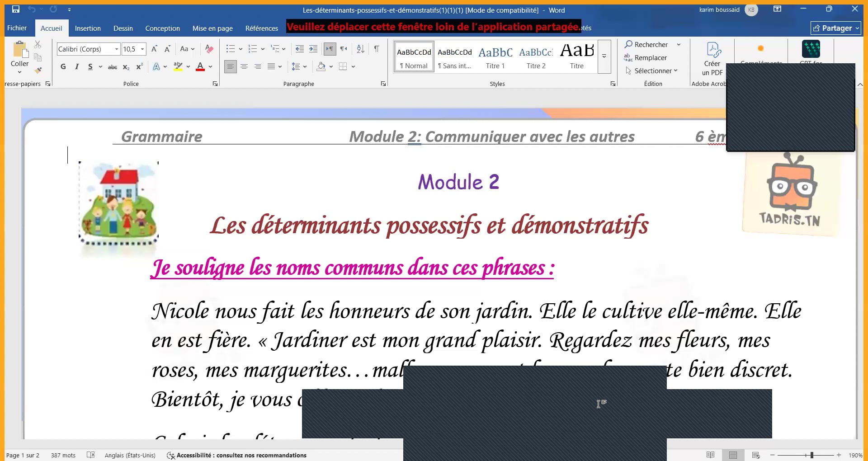
Task: Apply the red font color
Action: click(200, 67)
